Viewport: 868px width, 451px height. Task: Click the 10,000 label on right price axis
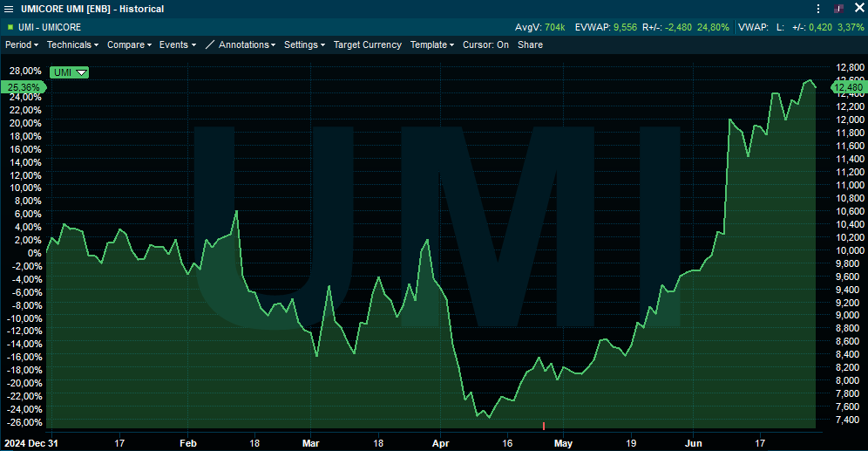(849, 250)
